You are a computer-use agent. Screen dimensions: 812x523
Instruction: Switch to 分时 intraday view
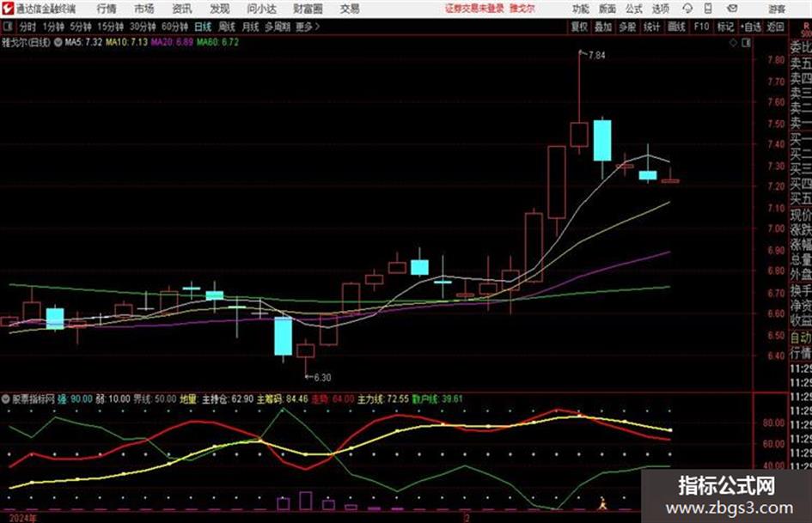(27, 27)
